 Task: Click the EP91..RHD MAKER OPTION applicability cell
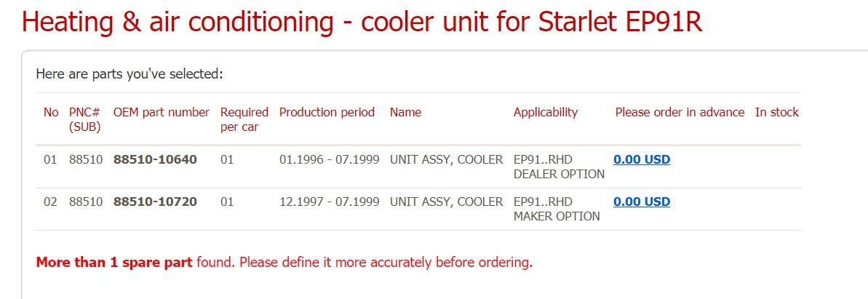[x=557, y=209]
